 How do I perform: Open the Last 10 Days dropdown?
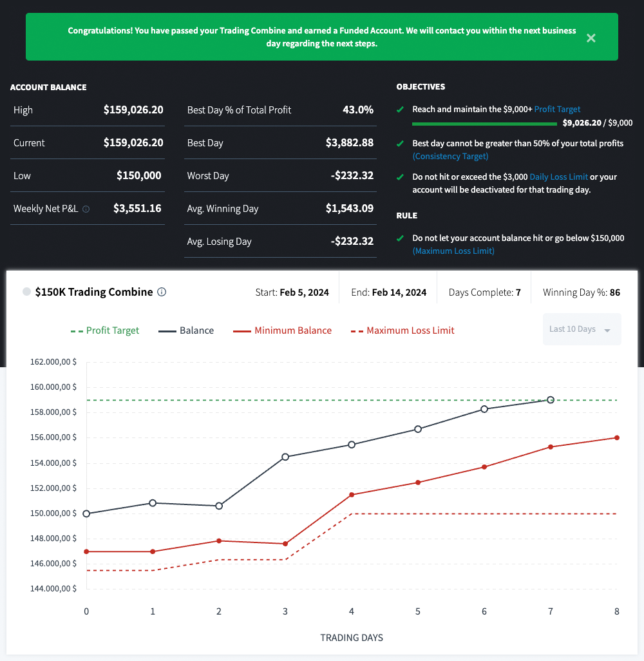582,329
